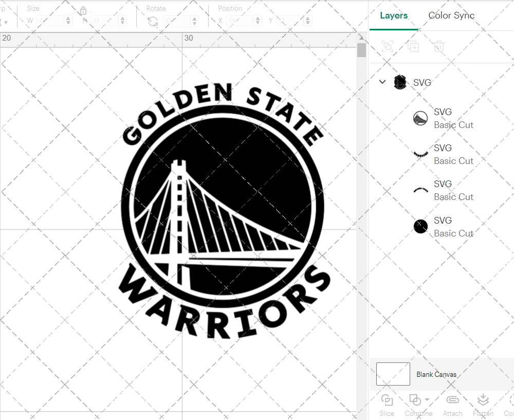
Task: Click the size lock aspect ratio icon
Action: (x=83, y=11)
